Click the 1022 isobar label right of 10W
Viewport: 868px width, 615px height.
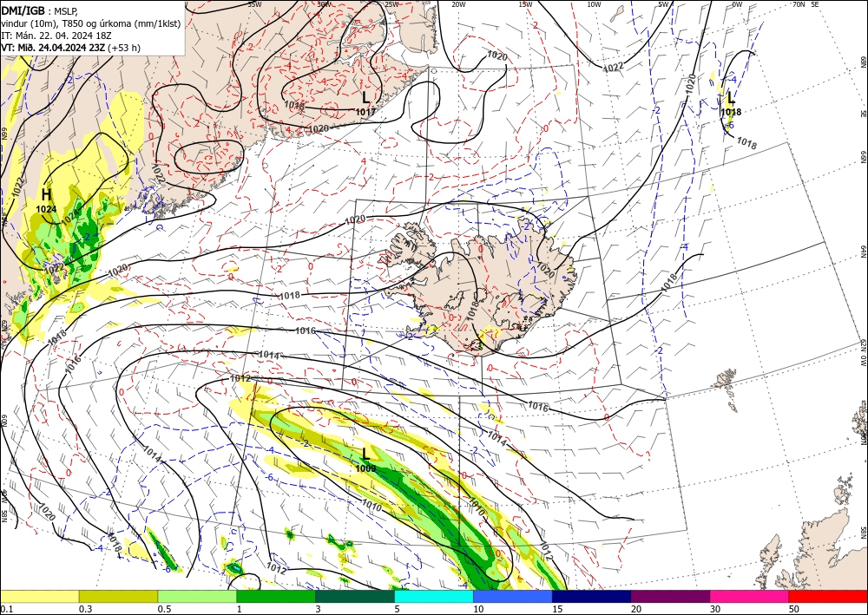click(x=613, y=68)
